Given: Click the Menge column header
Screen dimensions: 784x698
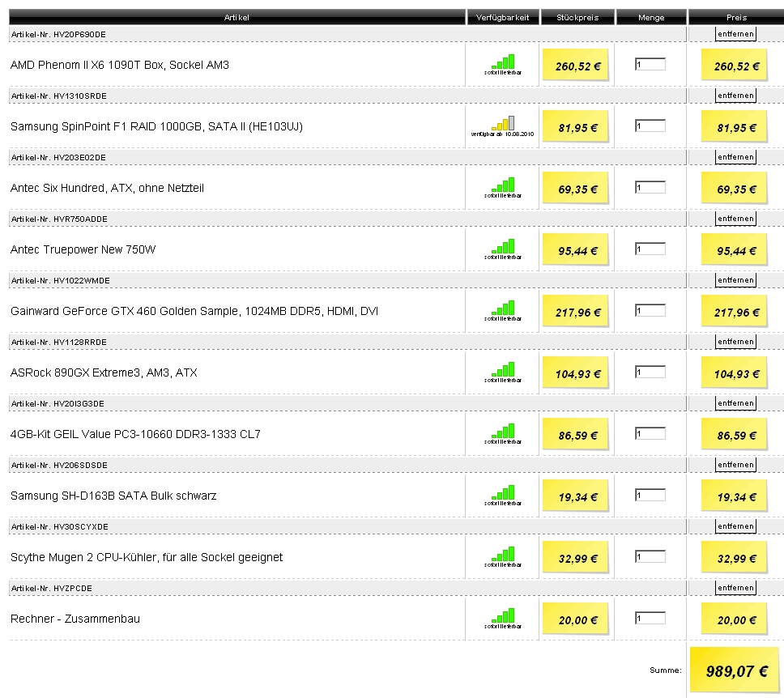Looking at the screenshot, I should pos(651,17).
